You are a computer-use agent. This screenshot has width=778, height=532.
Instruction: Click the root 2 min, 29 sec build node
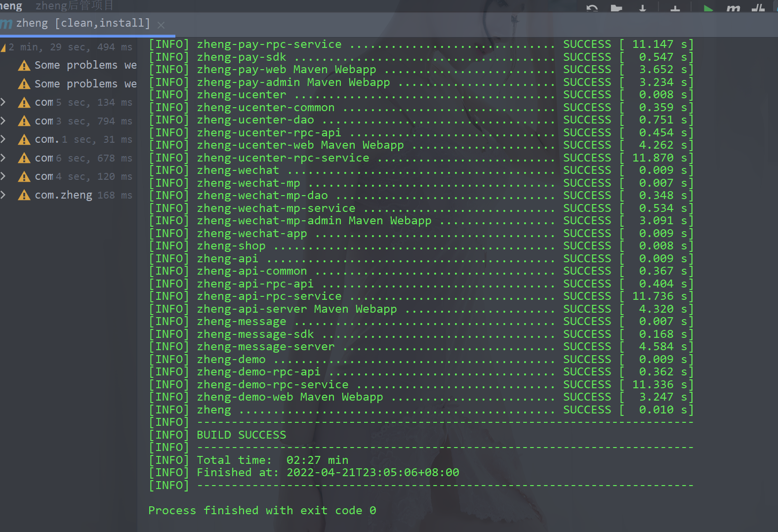[x=69, y=47]
